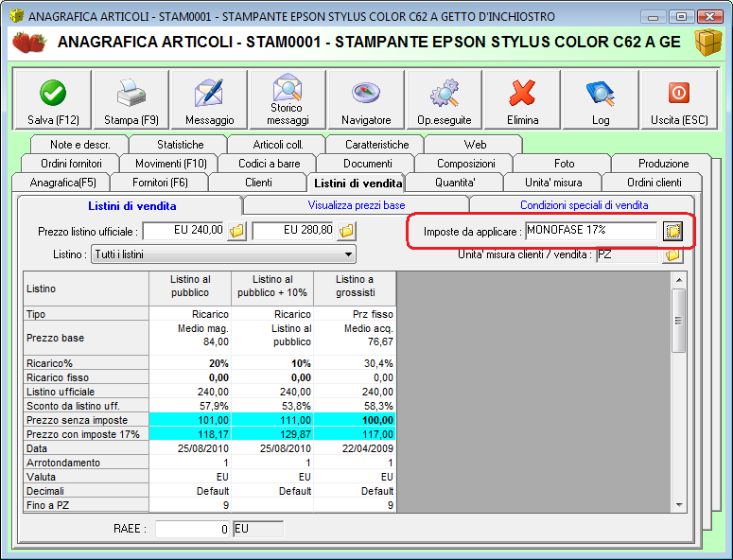Exit via the Uscita (ESC) button
Image resolution: width=733 pixels, height=560 pixels.
[678, 99]
